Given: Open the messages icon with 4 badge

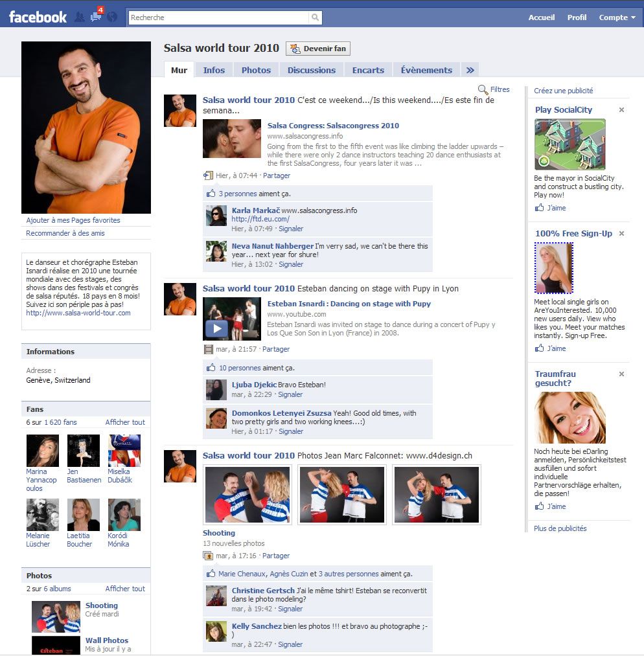Looking at the screenshot, I should coord(97,16).
